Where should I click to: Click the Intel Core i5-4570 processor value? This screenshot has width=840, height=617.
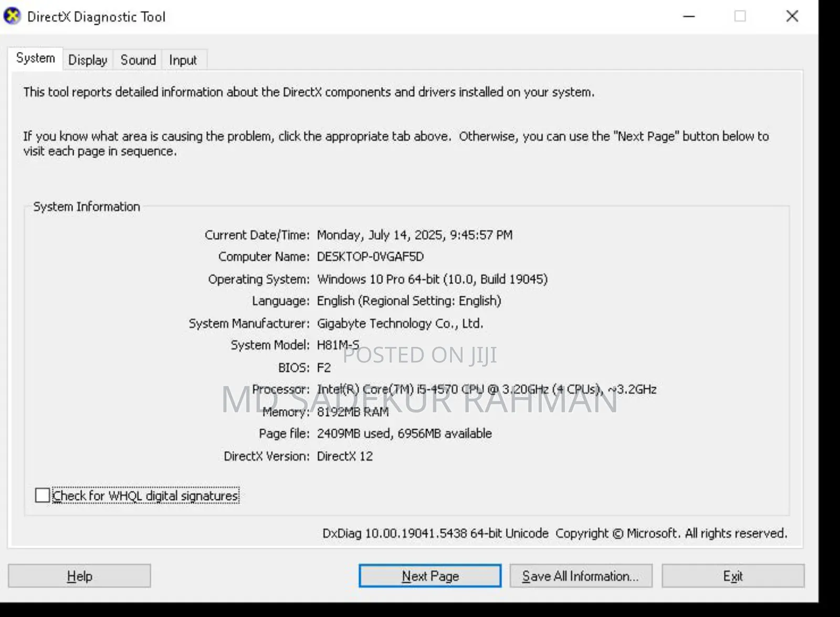pyautogui.click(x=487, y=389)
